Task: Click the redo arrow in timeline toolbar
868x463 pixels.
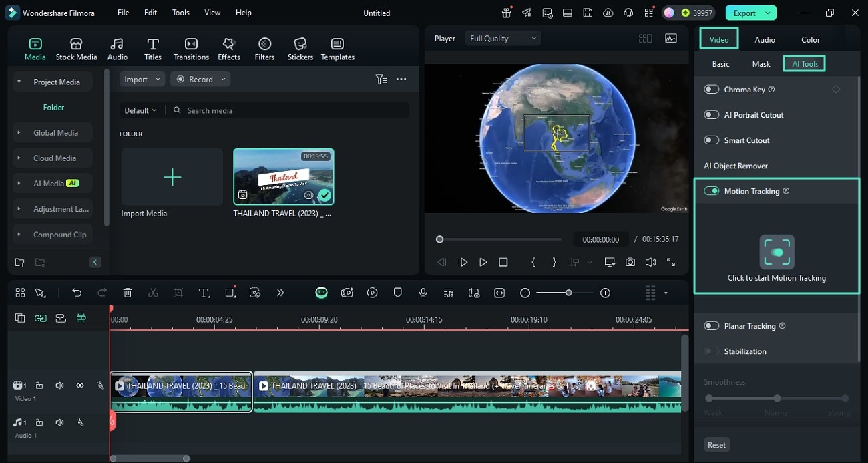Action: coord(102,293)
